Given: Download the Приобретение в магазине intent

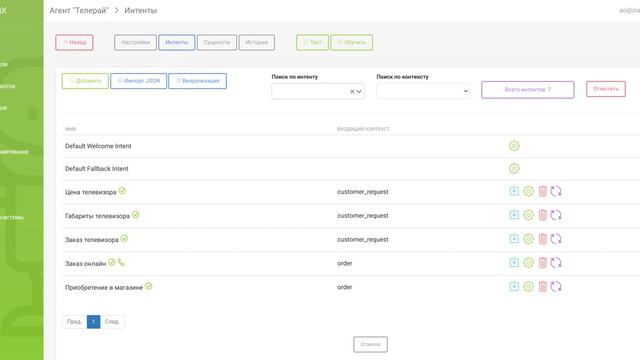Looking at the screenshot, I should tap(514, 286).
